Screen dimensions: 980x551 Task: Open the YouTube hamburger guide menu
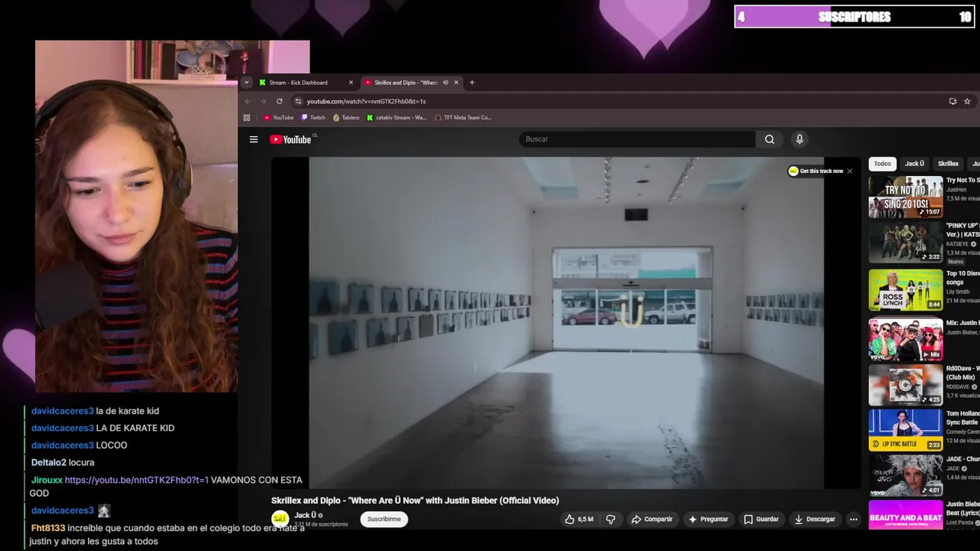coord(253,139)
